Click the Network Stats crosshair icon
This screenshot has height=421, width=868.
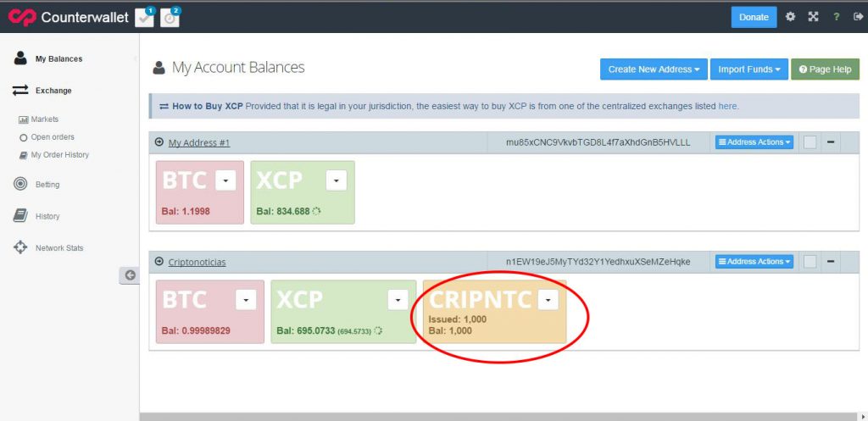(20, 248)
